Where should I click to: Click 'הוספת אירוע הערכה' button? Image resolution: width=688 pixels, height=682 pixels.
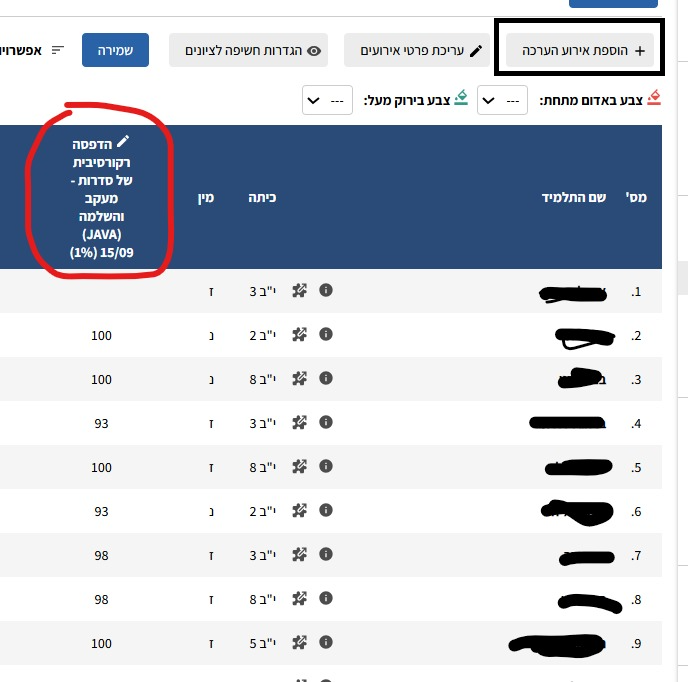580,50
